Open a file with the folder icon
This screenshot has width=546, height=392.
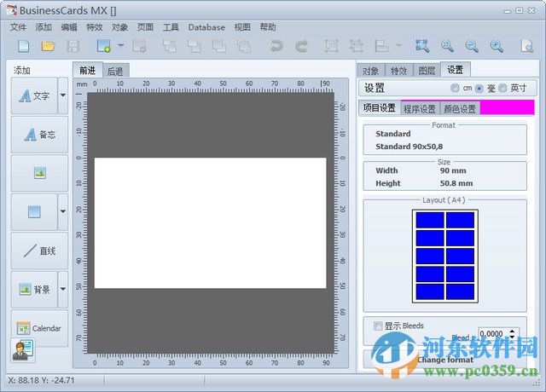48,46
